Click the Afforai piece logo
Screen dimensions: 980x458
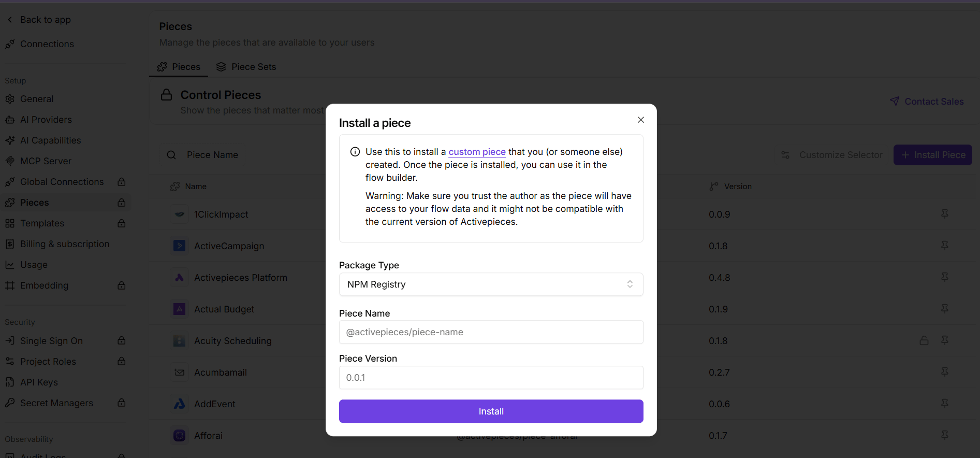coord(180,435)
